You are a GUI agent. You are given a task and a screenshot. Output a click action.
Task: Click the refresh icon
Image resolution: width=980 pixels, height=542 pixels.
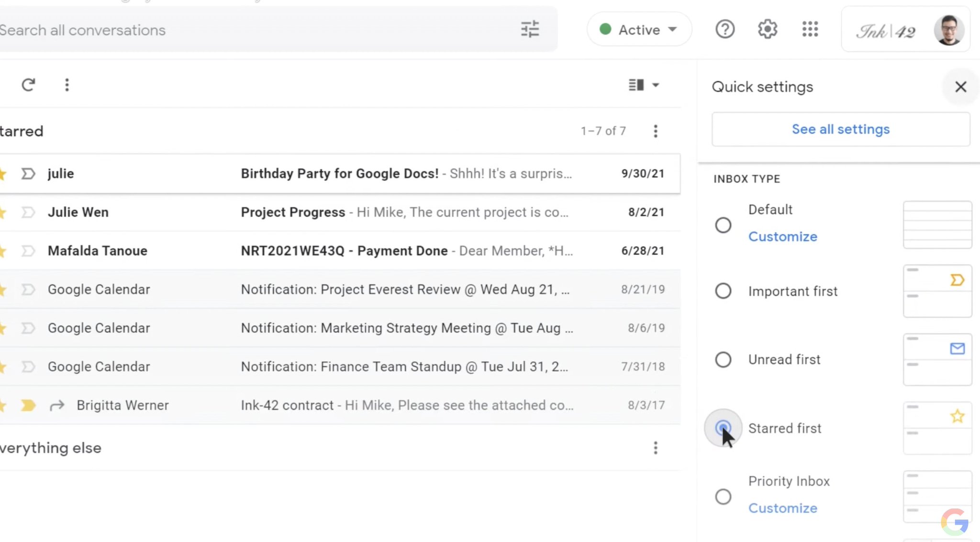click(28, 85)
